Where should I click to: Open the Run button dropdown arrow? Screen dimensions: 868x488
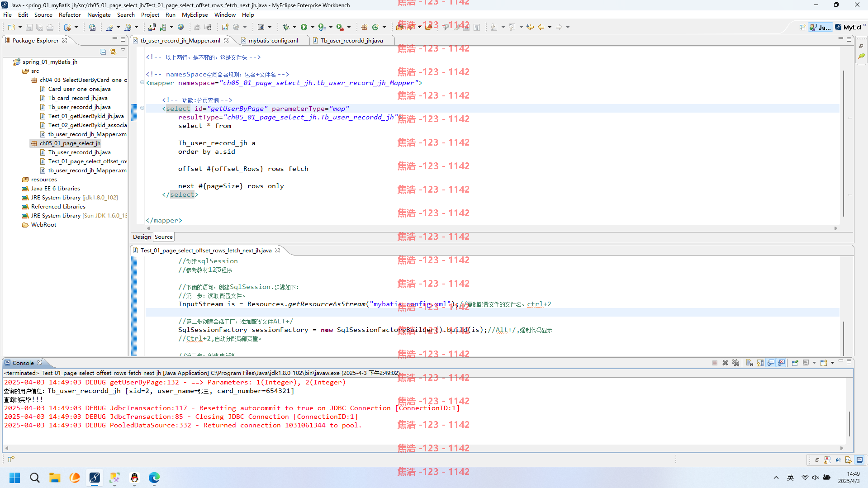[x=313, y=27]
